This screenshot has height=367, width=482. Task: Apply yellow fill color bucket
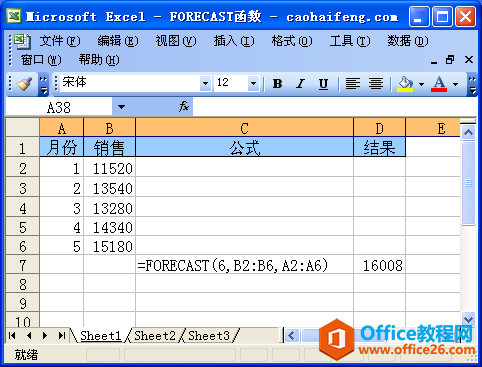tap(405, 84)
